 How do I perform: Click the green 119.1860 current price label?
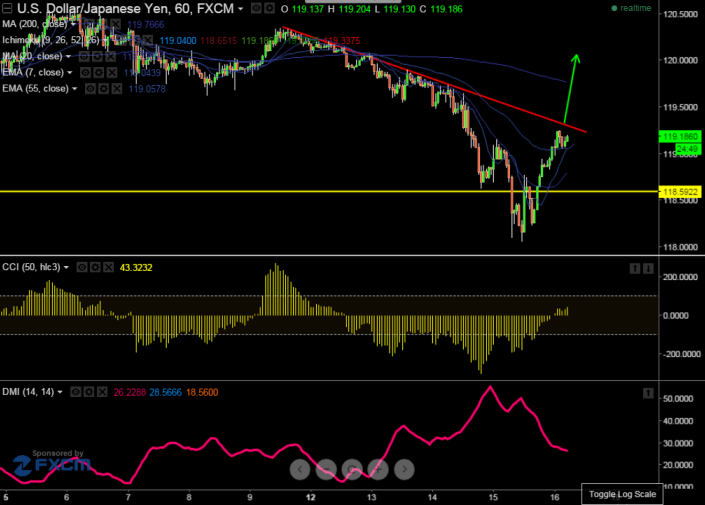pyautogui.click(x=680, y=136)
